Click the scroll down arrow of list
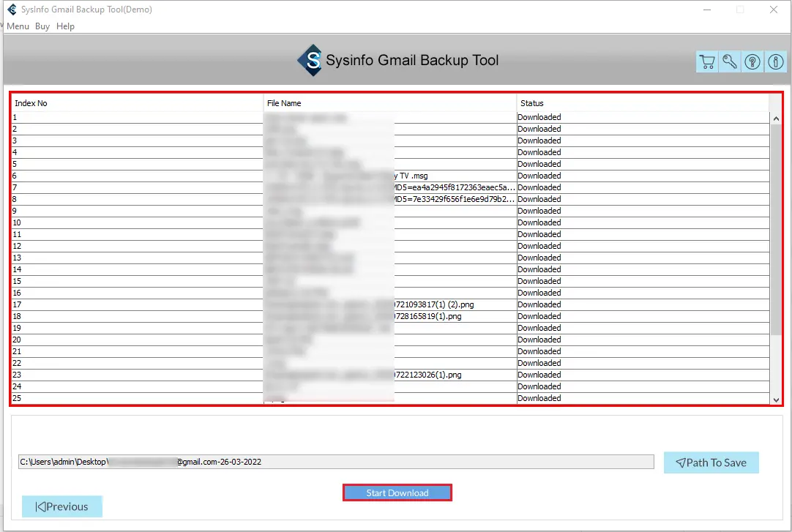 776,400
